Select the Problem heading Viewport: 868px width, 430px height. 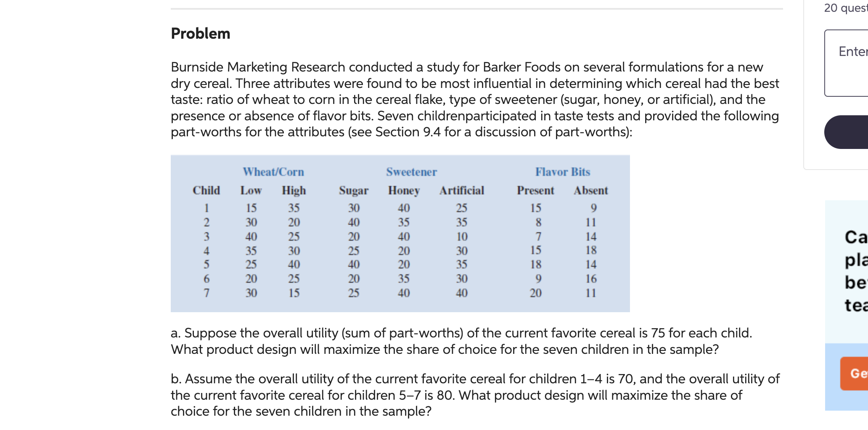[201, 33]
